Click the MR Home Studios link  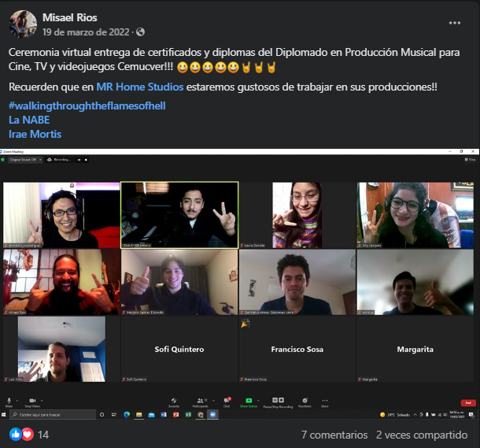(140, 87)
